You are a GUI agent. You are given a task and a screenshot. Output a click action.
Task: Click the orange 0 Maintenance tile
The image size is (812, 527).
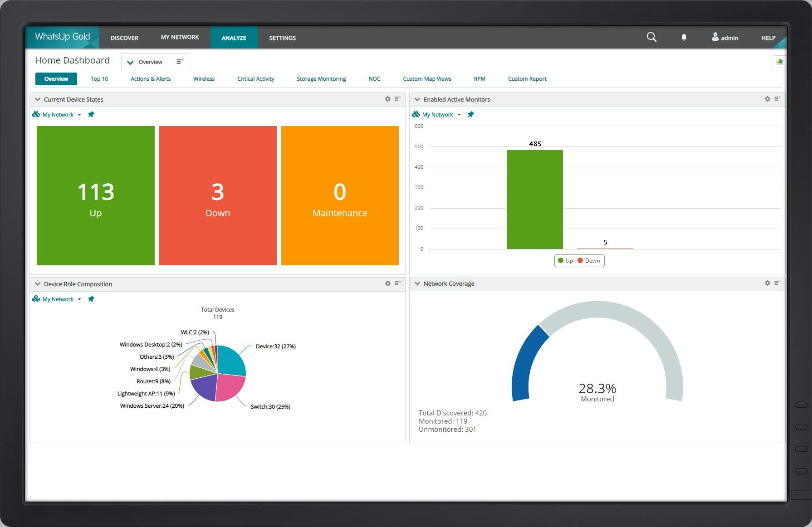click(340, 195)
